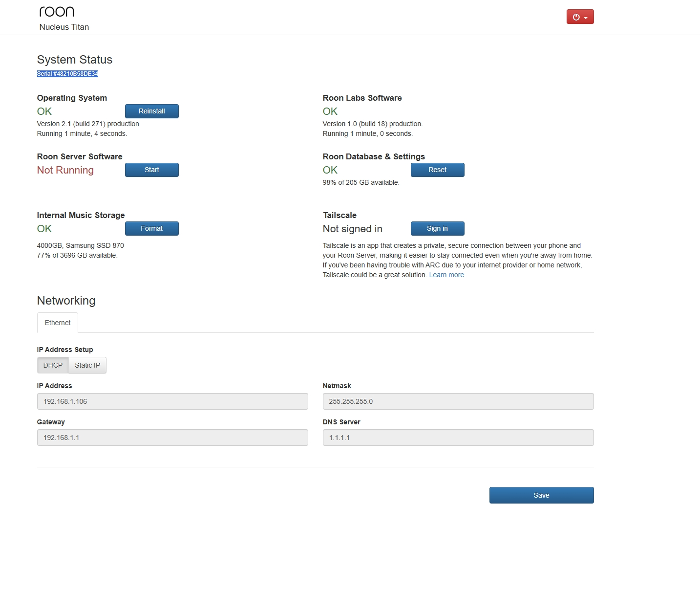
Task: Click Roon Labs Software OK status
Action: [x=330, y=111]
